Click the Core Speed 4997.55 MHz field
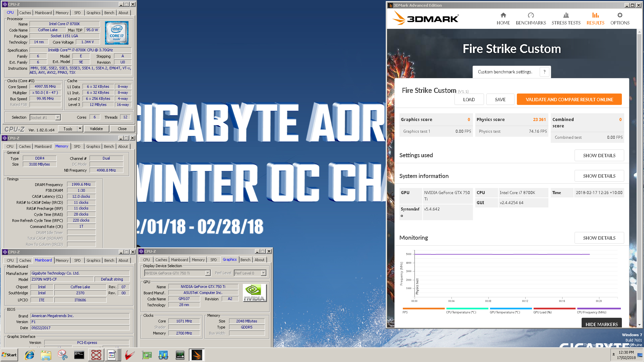The height and width of the screenshot is (362, 644). pos(45,86)
